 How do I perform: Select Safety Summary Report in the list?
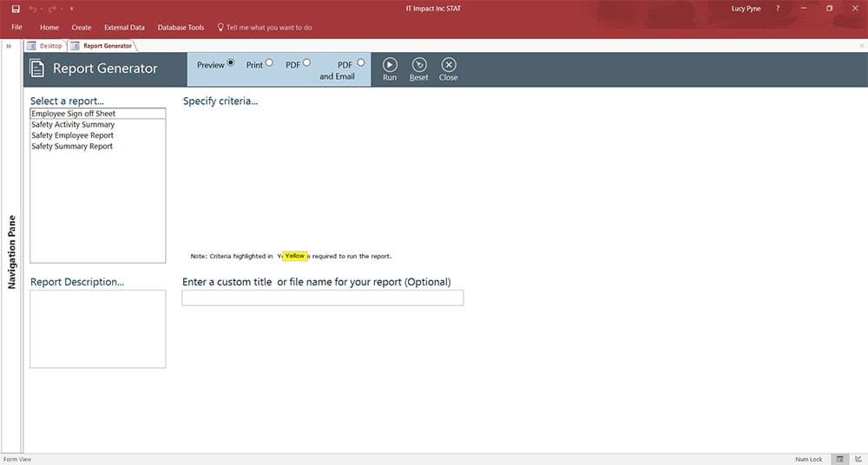pos(98,146)
